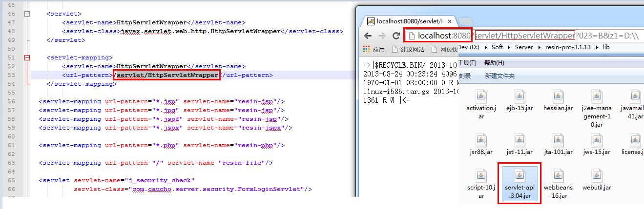
Task: Click the page icon in address bar
Action: tap(412, 36)
